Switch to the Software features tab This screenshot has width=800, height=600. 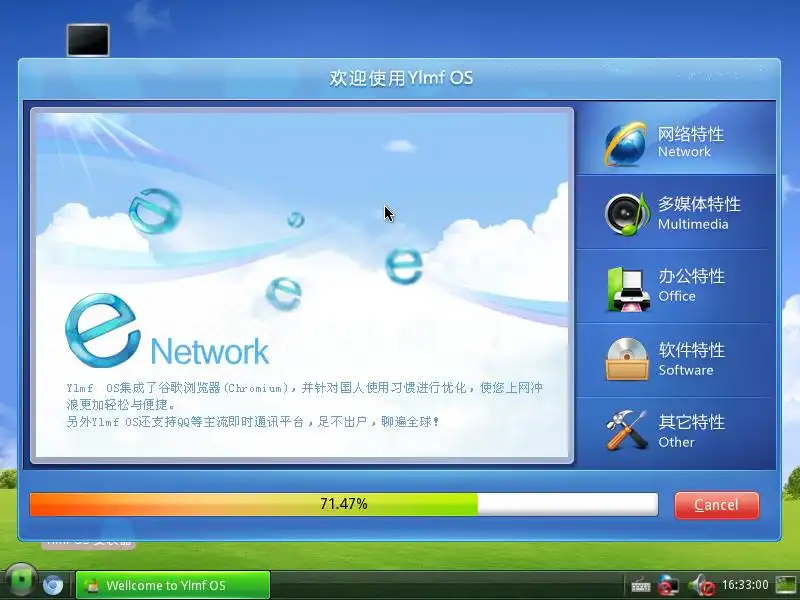[676, 360]
